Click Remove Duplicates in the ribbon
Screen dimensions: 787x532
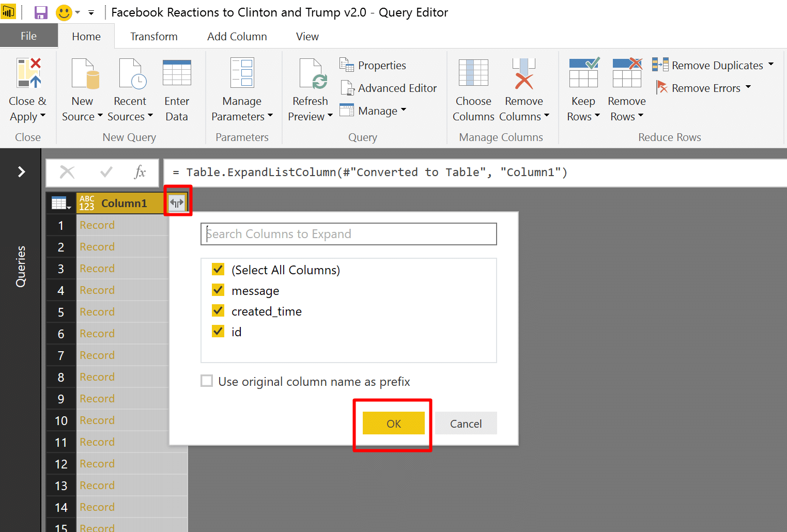(x=713, y=65)
